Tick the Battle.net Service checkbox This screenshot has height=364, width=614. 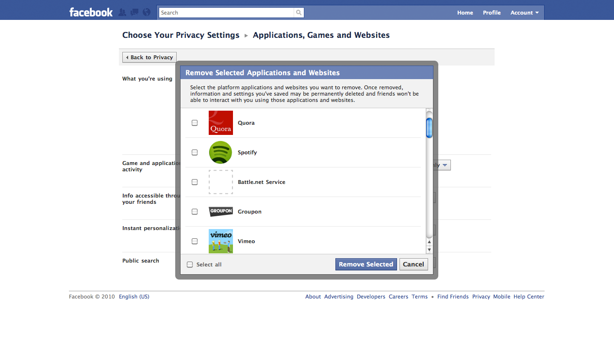coord(195,182)
